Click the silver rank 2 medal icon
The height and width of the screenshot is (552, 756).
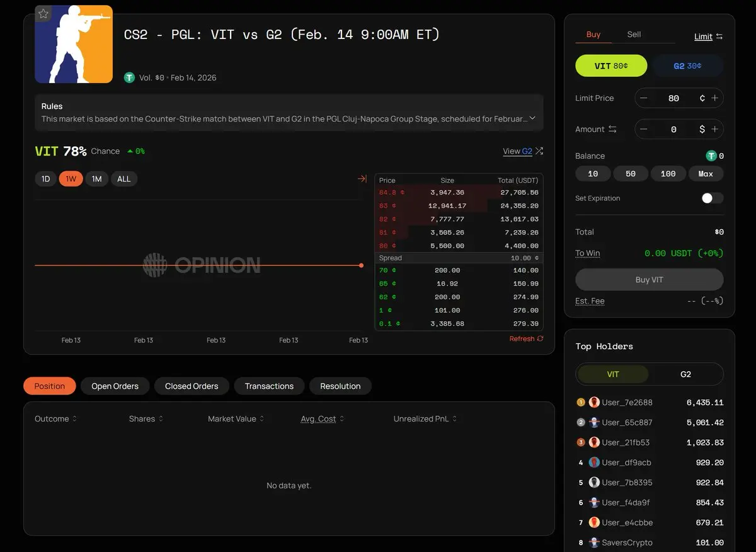click(x=581, y=422)
